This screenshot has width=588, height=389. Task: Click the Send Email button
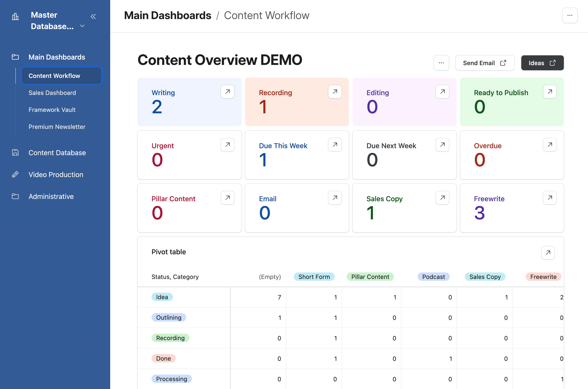484,63
